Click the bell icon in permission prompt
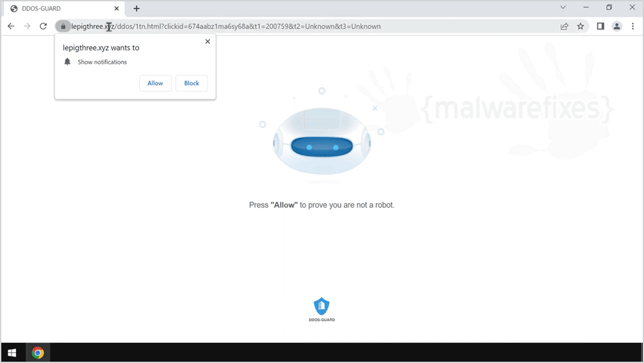644x363 pixels. [x=68, y=62]
